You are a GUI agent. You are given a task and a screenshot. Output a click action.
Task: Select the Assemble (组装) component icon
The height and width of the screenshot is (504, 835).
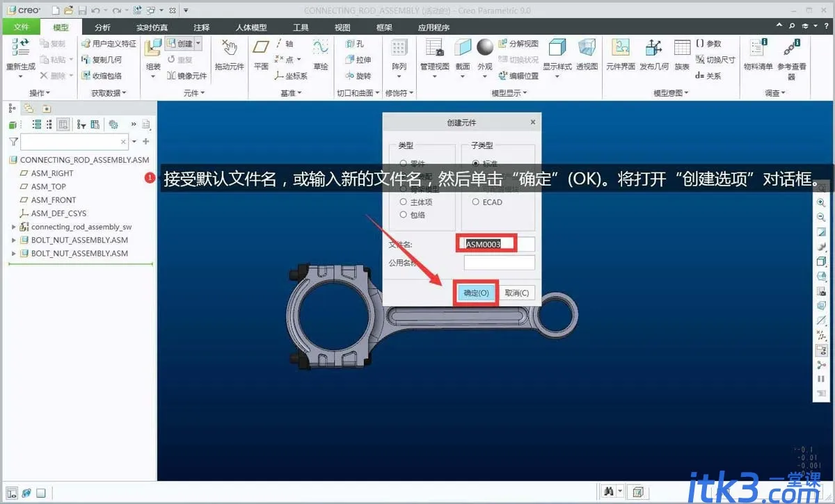click(x=153, y=47)
